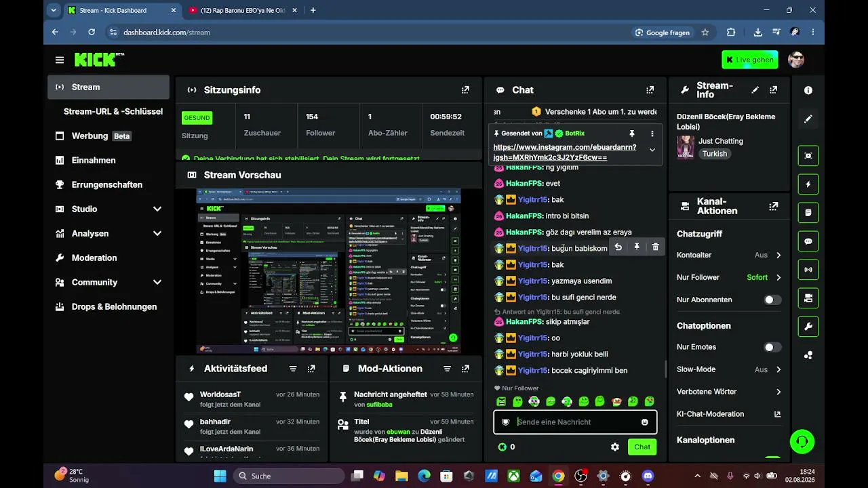Pin the bugun babiskom chat message
Screen dimensions: 868x488
pos(637,247)
